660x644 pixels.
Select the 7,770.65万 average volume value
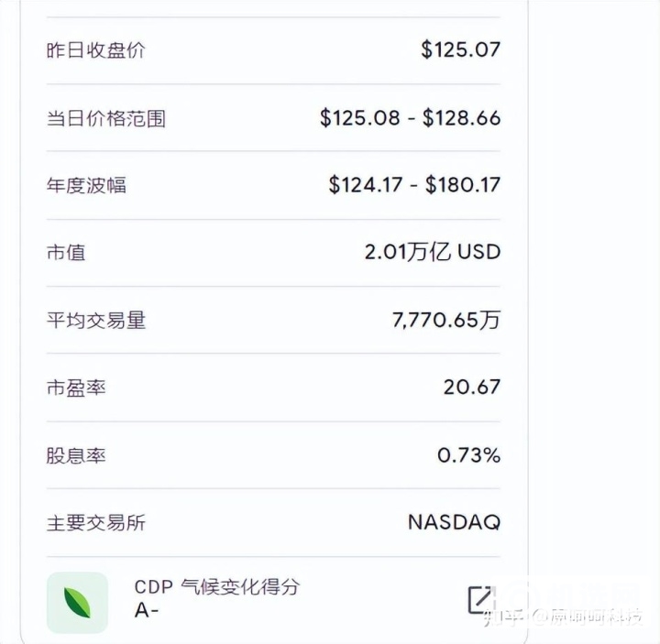click(445, 320)
